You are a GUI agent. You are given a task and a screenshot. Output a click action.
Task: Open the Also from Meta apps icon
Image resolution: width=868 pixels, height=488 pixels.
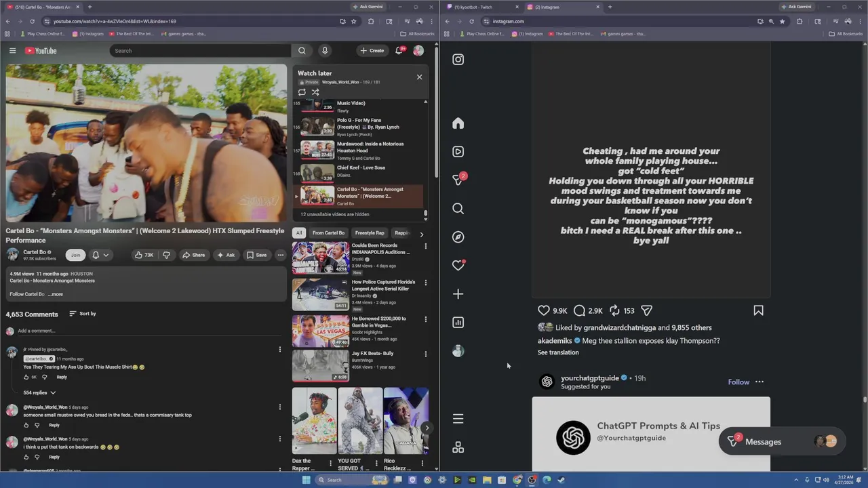458,447
